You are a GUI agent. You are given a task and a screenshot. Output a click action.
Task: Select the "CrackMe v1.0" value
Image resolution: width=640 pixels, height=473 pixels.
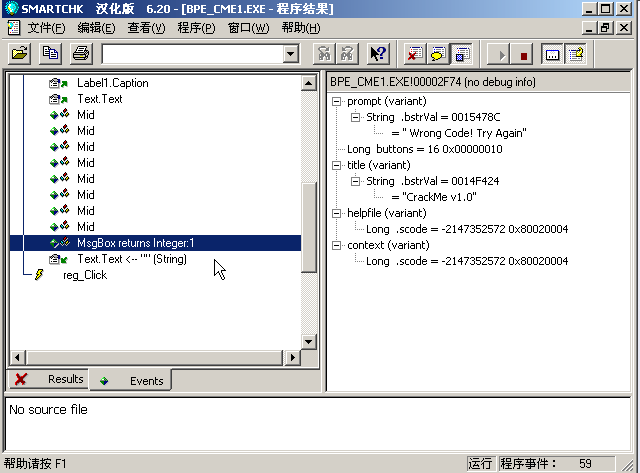tap(434, 197)
